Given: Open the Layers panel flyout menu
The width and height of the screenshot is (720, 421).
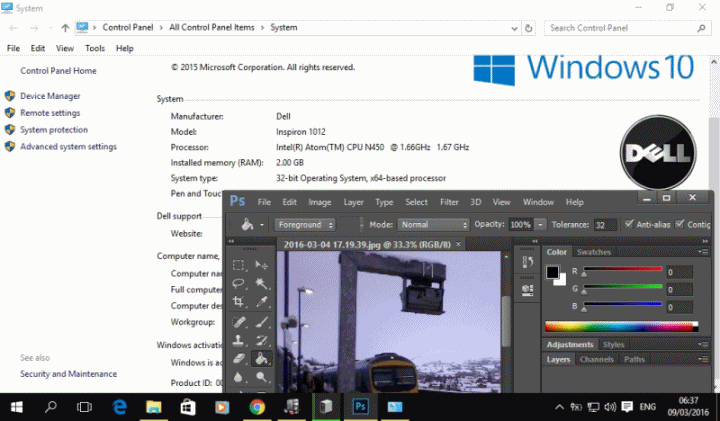Looking at the screenshot, I should pyautogui.click(x=703, y=359).
